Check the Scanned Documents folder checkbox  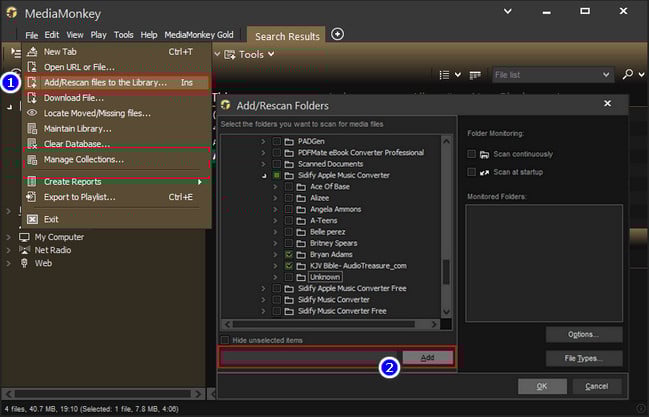point(276,164)
